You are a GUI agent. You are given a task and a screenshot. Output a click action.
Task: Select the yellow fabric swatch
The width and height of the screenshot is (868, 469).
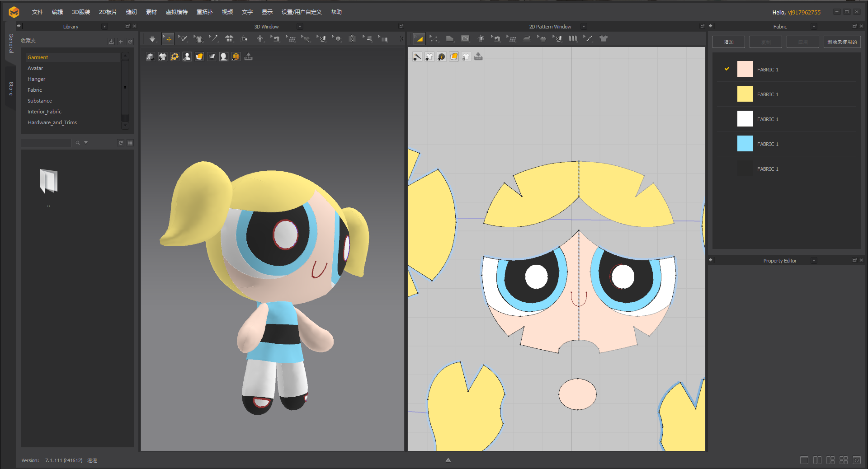pos(745,94)
